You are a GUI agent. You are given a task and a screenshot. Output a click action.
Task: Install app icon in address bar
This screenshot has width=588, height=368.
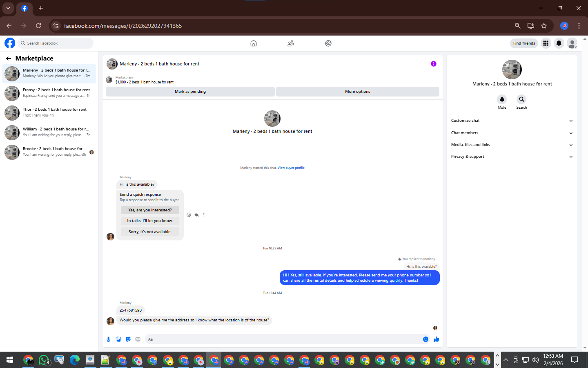(531, 26)
